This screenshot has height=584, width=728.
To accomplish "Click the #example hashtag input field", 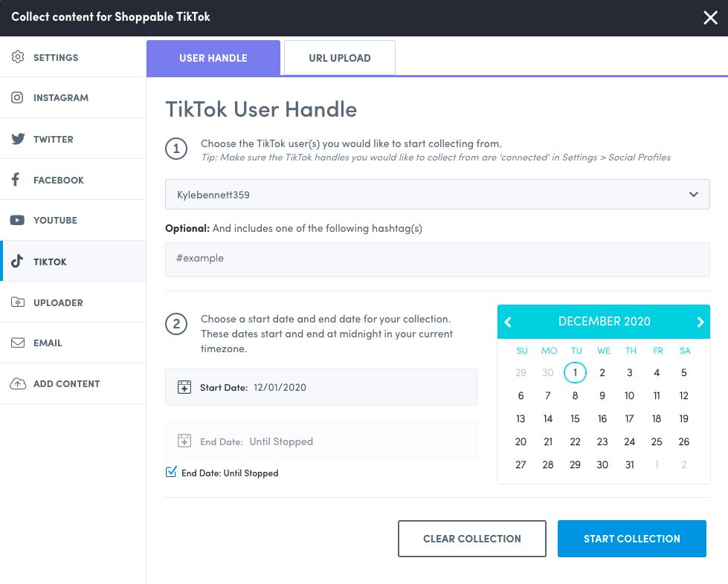I will [x=437, y=259].
